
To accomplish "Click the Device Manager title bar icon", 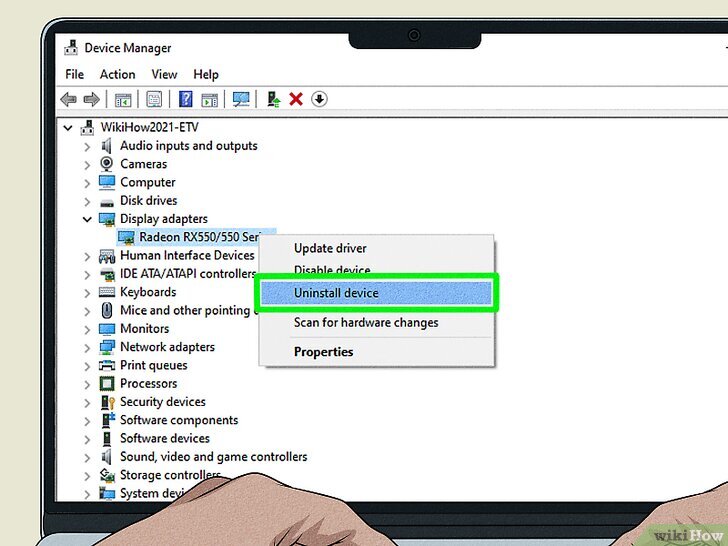I will (71, 47).
